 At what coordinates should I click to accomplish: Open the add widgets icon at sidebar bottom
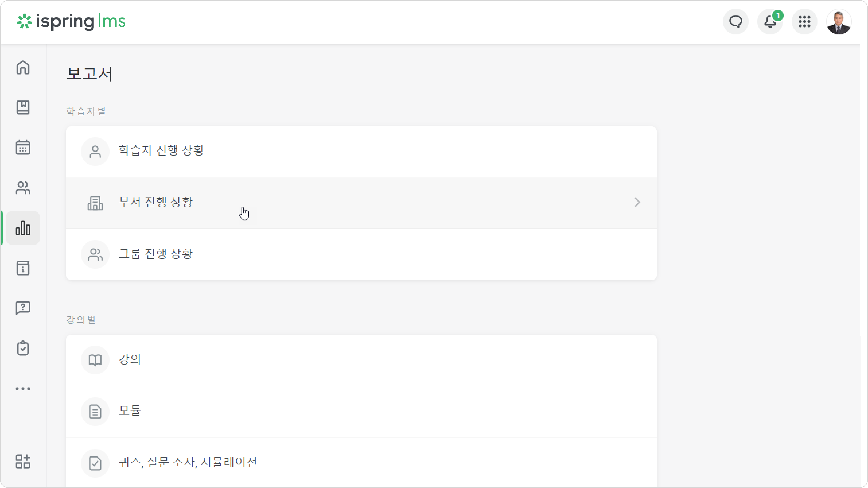click(x=23, y=461)
